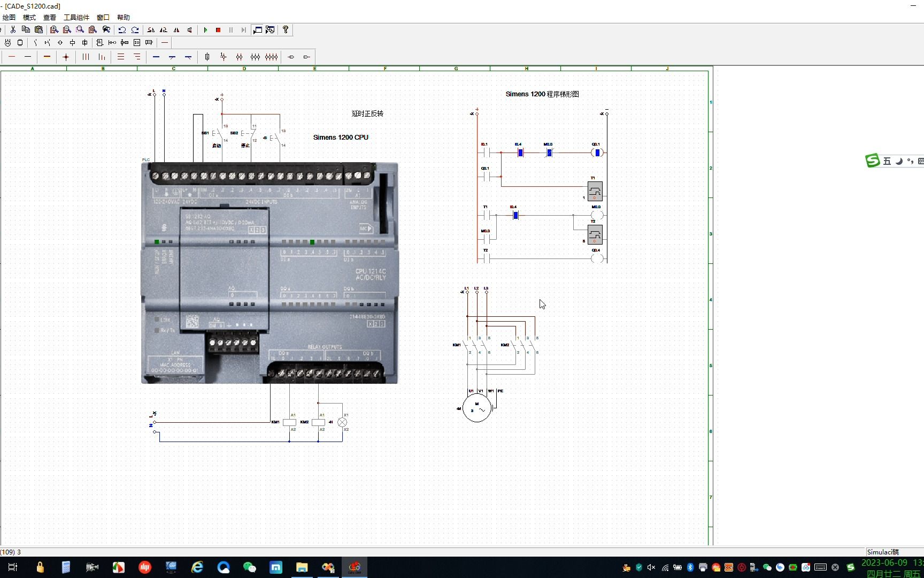Open the 帮助 menu
Screen dimensions: 924x578
(x=124, y=18)
